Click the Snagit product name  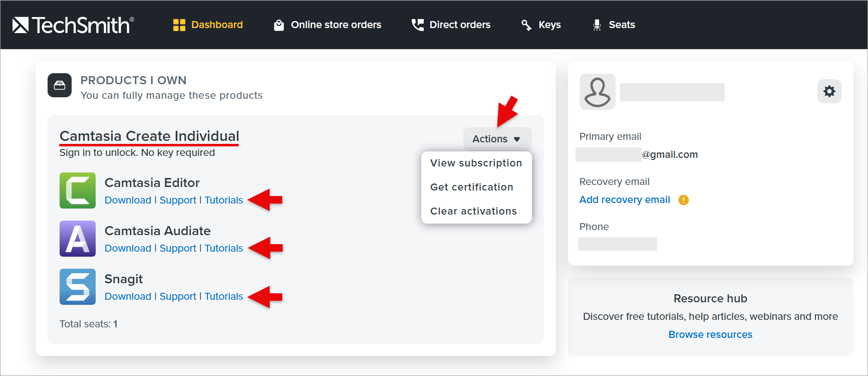coord(124,279)
